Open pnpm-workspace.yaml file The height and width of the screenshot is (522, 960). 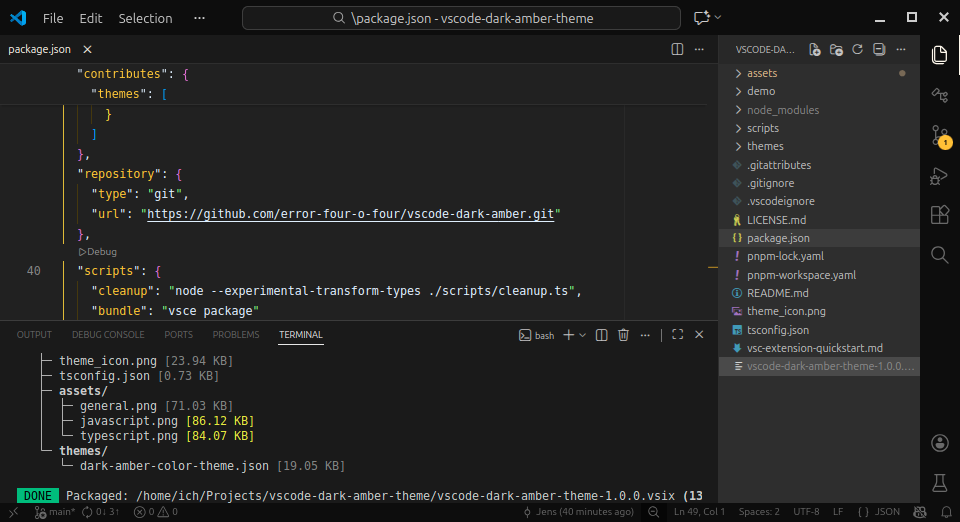tap(819, 275)
